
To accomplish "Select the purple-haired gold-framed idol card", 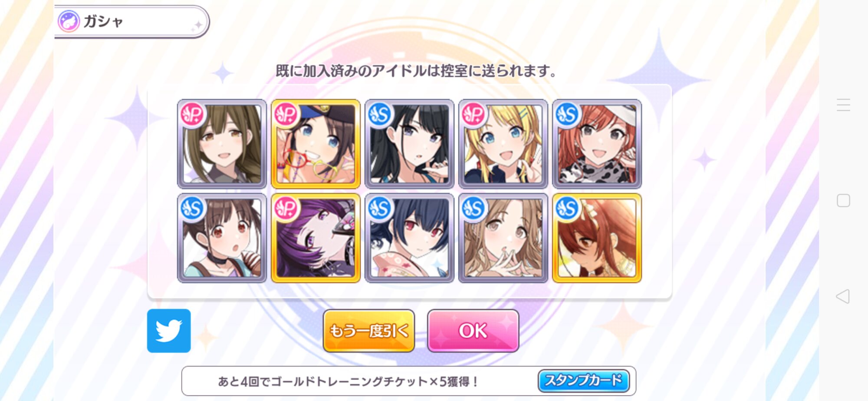I will pos(316,238).
